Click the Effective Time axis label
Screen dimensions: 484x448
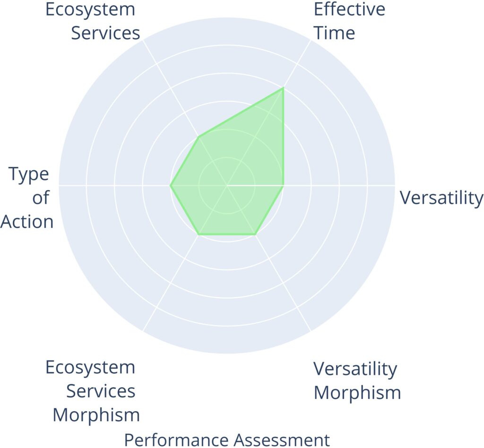tap(349, 21)
